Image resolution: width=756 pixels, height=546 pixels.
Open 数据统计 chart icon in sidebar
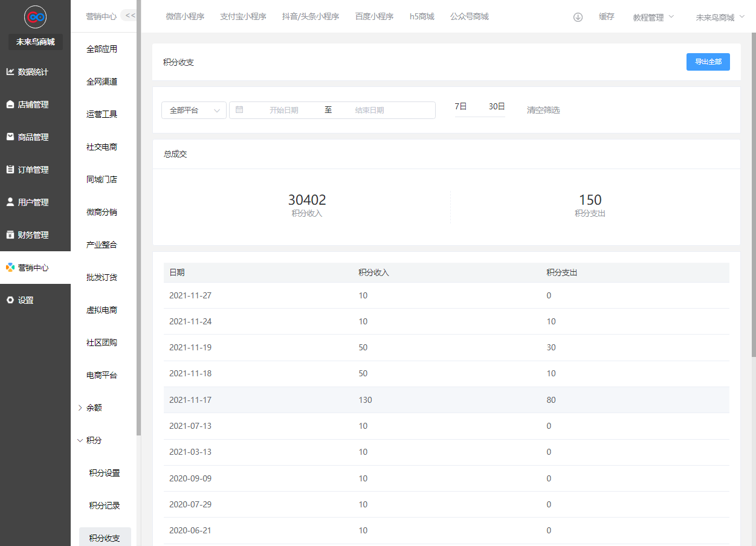click(x=10, y=72)
